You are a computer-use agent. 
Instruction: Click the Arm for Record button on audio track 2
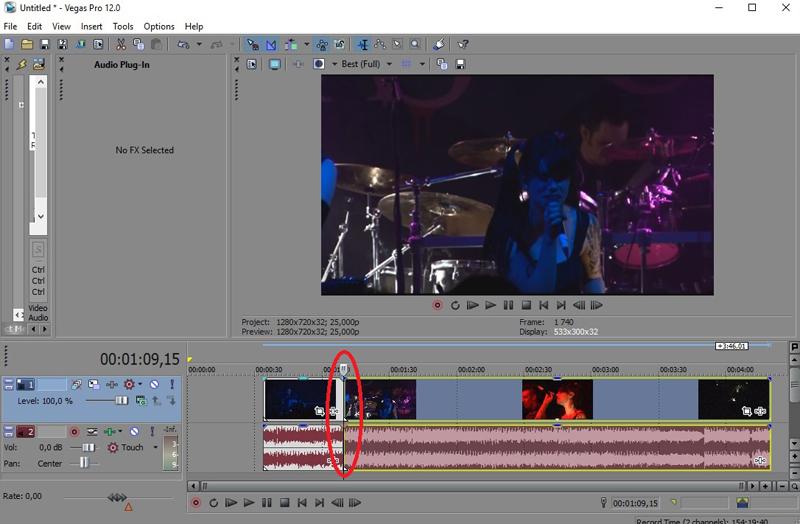[74, 432]
